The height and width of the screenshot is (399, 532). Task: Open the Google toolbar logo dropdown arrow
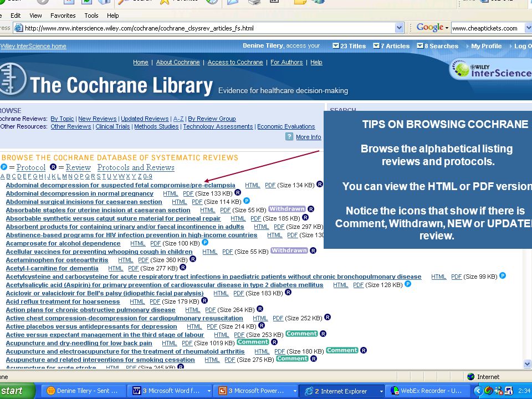click(x=447, y=28)
